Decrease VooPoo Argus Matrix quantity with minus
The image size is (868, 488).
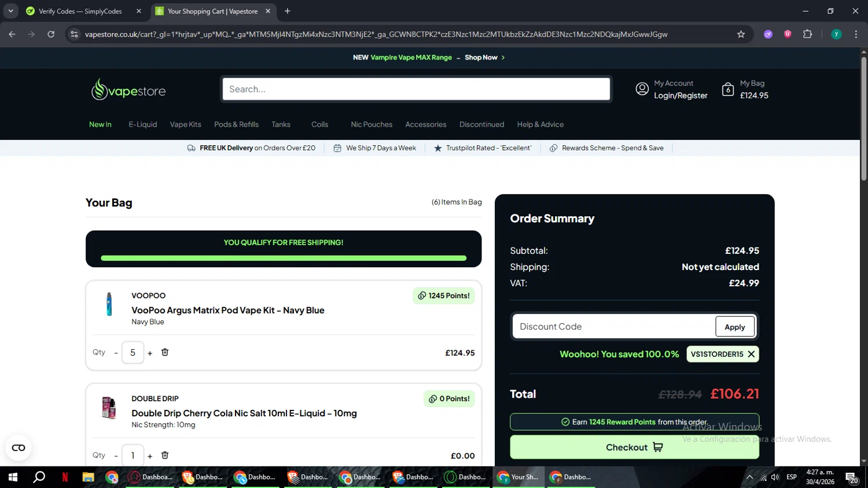(116, 353)
